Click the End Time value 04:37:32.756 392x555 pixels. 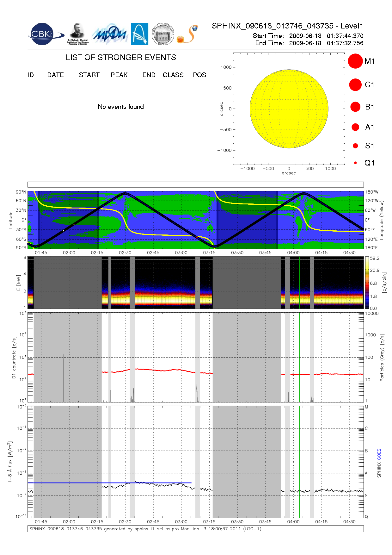(x=345, y=43)
